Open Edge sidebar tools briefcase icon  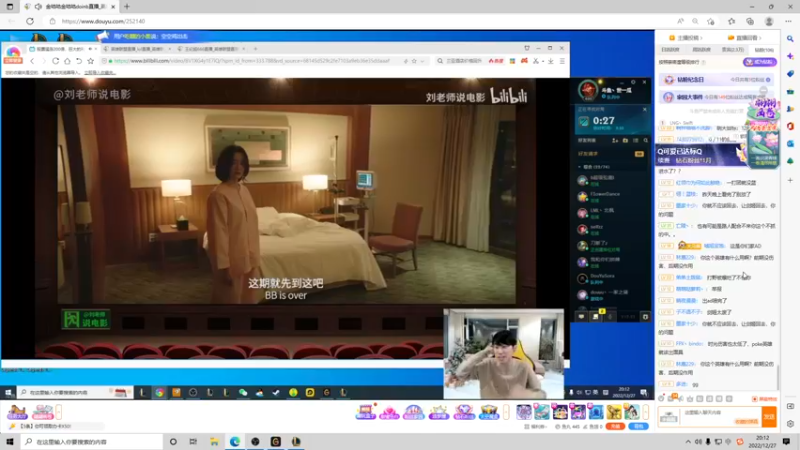pos(790,91)
